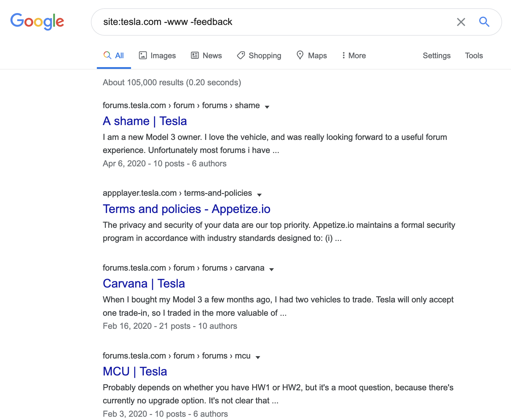Select the All results tab
Viewport: 511px width, 420px height.
pyautogui.click(x=114, y=56)
